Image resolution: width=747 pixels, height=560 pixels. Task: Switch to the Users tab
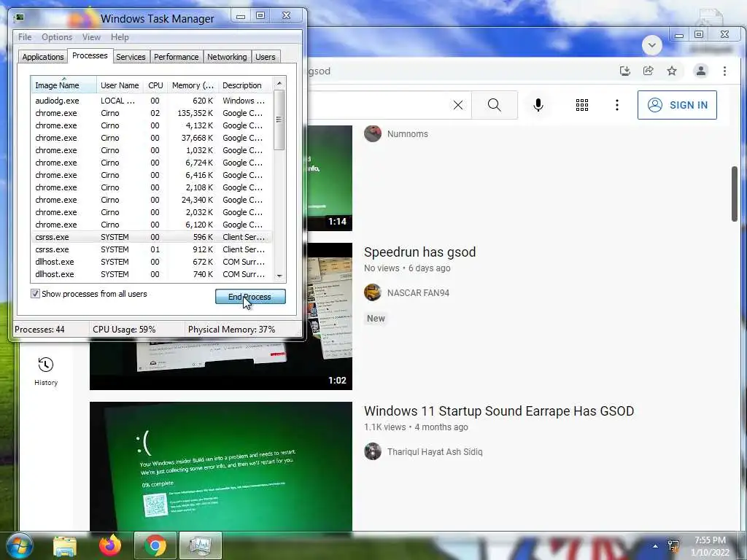[x=265, y=57]
